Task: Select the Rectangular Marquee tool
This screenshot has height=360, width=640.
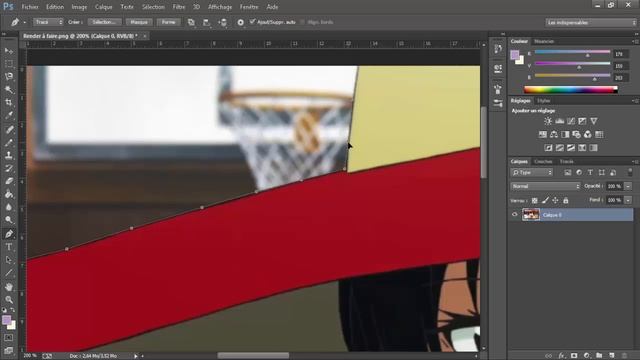Action: click(x=9, y=64)
